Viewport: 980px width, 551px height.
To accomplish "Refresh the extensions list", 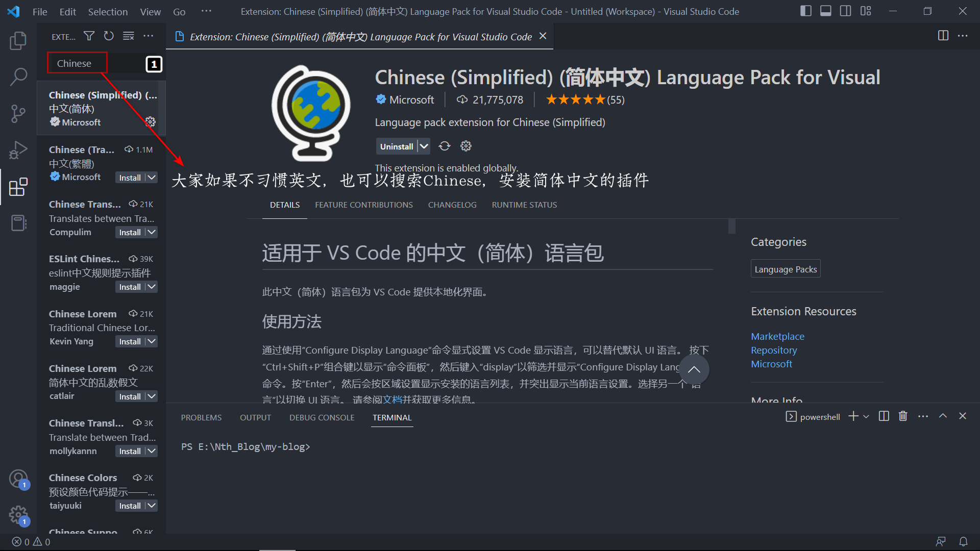I will (109, 36).
